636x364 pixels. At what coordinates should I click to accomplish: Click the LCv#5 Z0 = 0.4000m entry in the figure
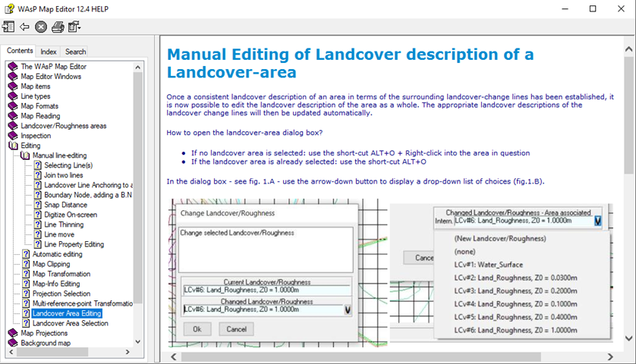pos(515,317)
